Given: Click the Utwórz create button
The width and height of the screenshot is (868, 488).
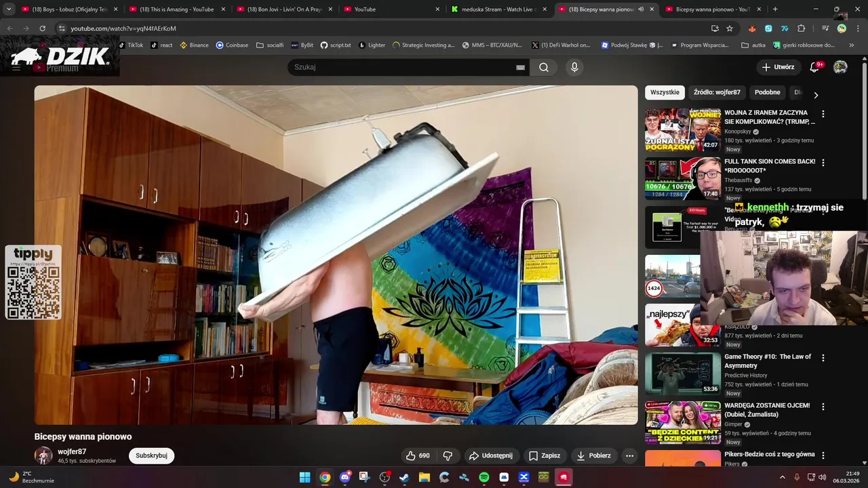Looking at the screenshot, I should (x=778, y=67).
